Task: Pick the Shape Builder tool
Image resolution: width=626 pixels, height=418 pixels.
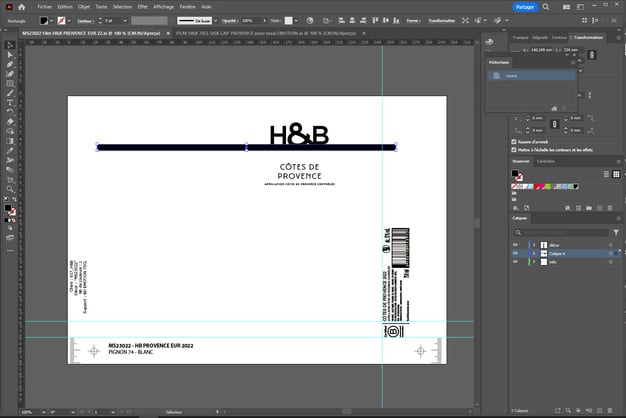Action: point(10,131)
